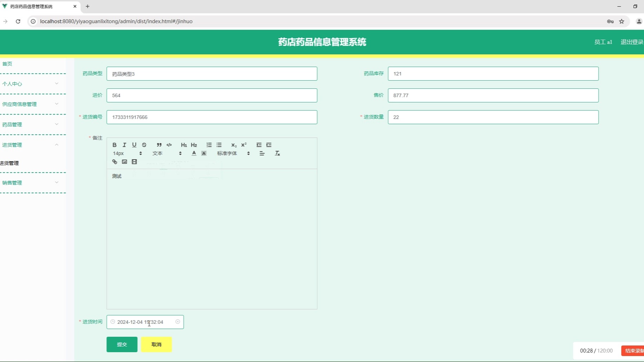Viewport: 644px width, 362px height.
Task: Insert an image into the remarks
Action: pyautogui.click(x=124, y=162)
